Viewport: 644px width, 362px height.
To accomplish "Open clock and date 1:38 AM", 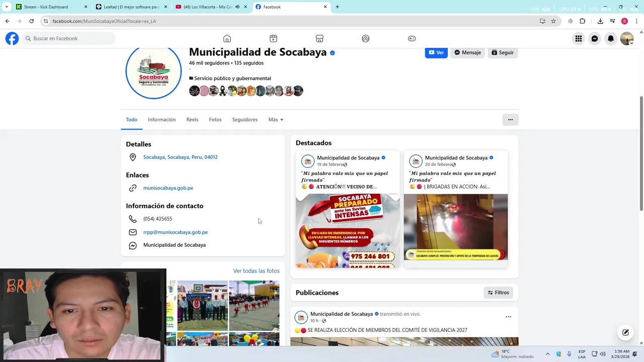I will pos(621,354).
